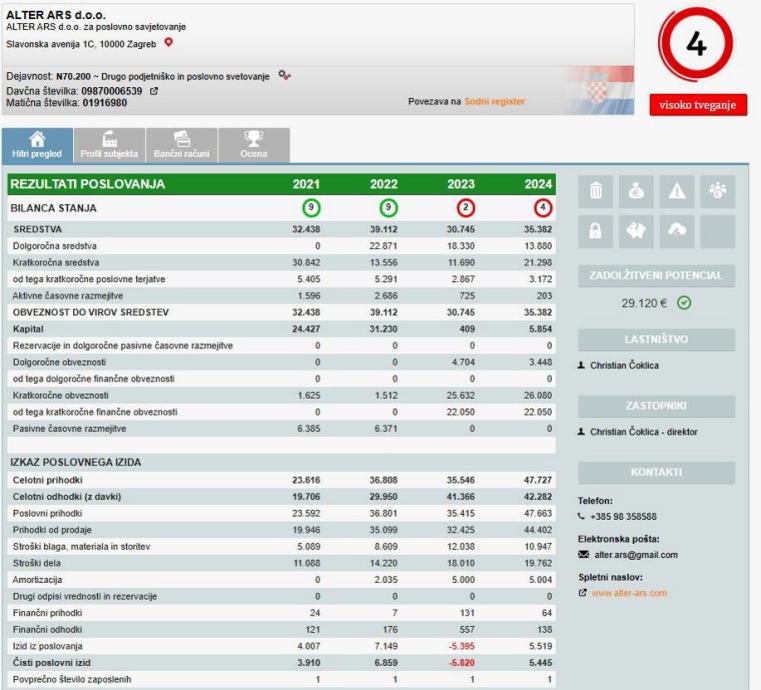Visit the www.alter-ars.com website link

coord(628,593)
